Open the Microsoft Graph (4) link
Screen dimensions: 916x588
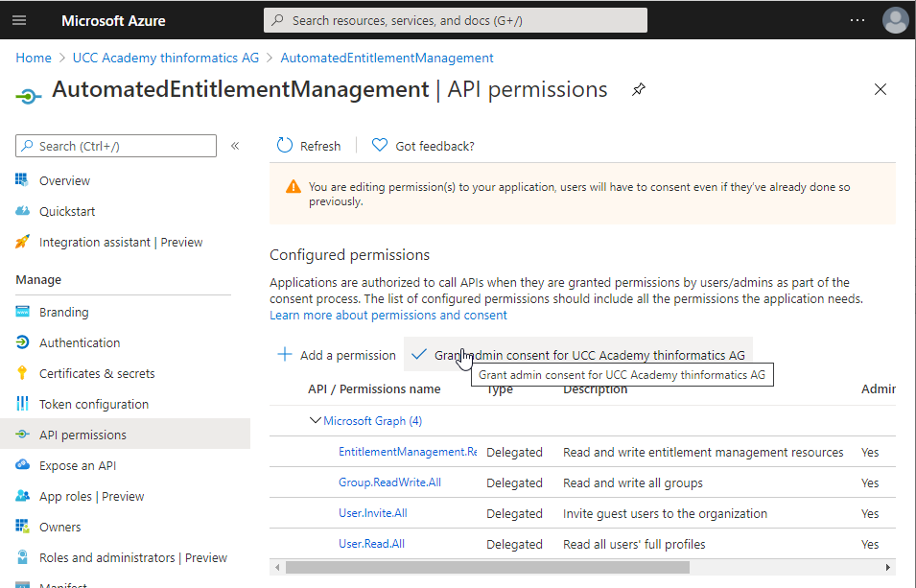(373, 421)
